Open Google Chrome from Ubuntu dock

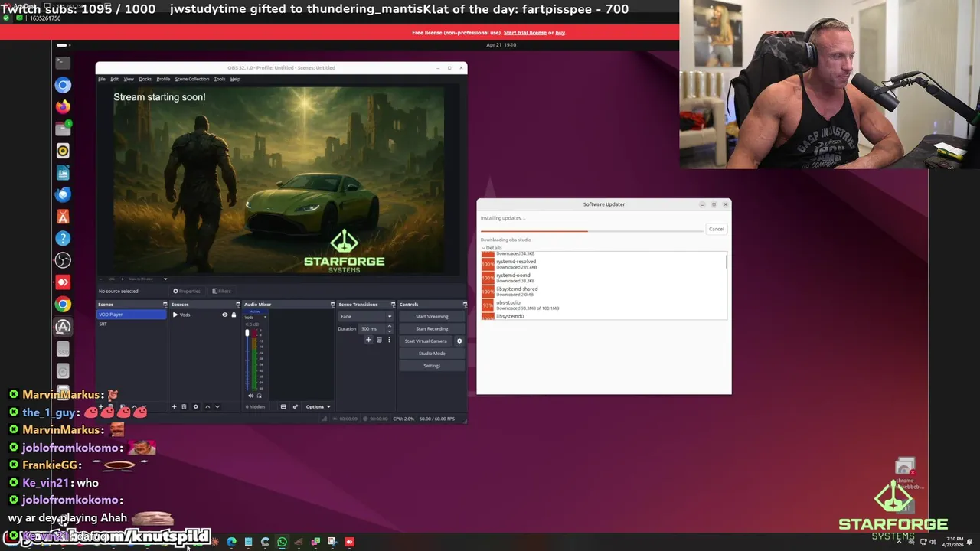[63, 305]
